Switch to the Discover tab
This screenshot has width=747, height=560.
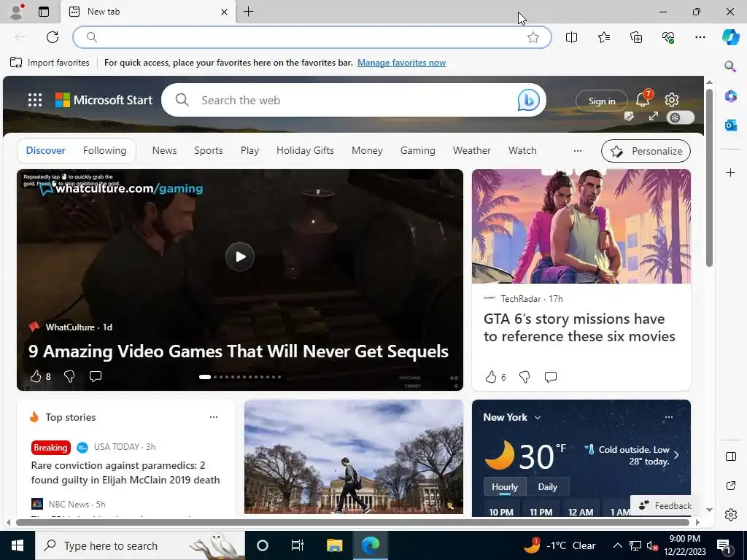click(x=45, y=150)
